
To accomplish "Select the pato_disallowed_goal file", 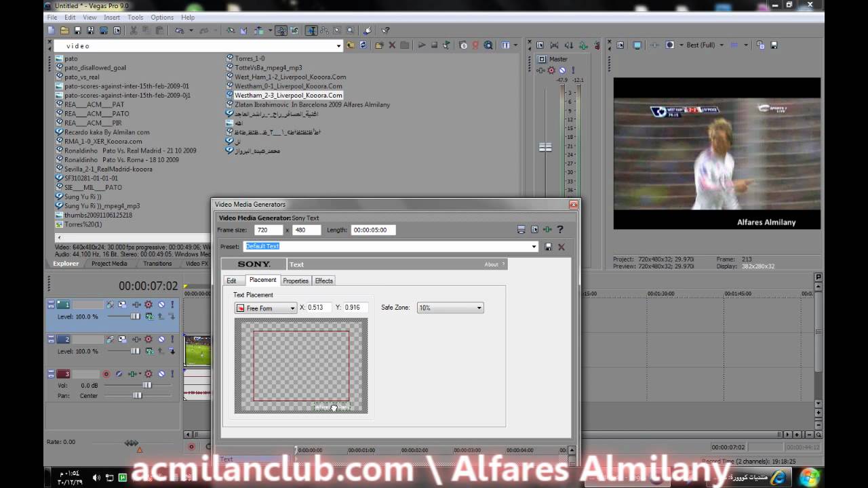I will tap(95, 68).
